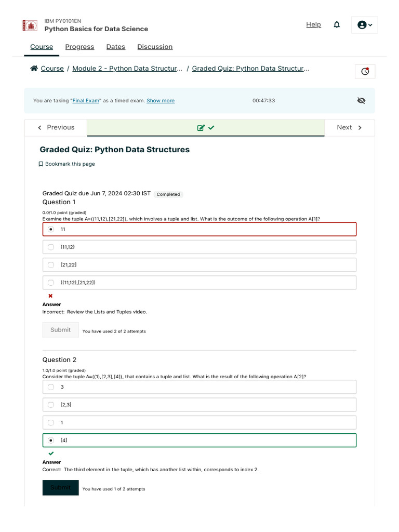Click the home icon in breadcrumb
Screen dimensions: 399x532
(34, 69)
